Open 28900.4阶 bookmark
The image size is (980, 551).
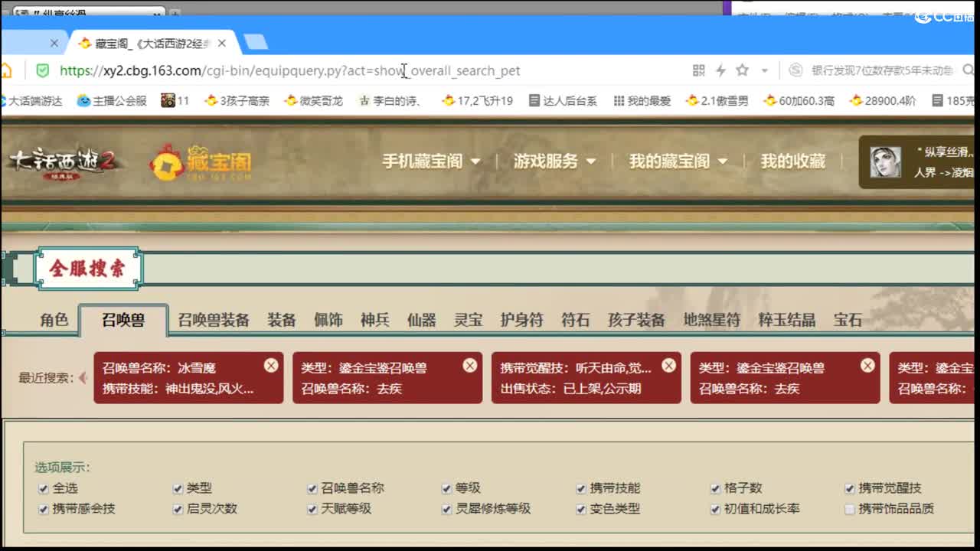pyautogui.click(x=882, y=100)
